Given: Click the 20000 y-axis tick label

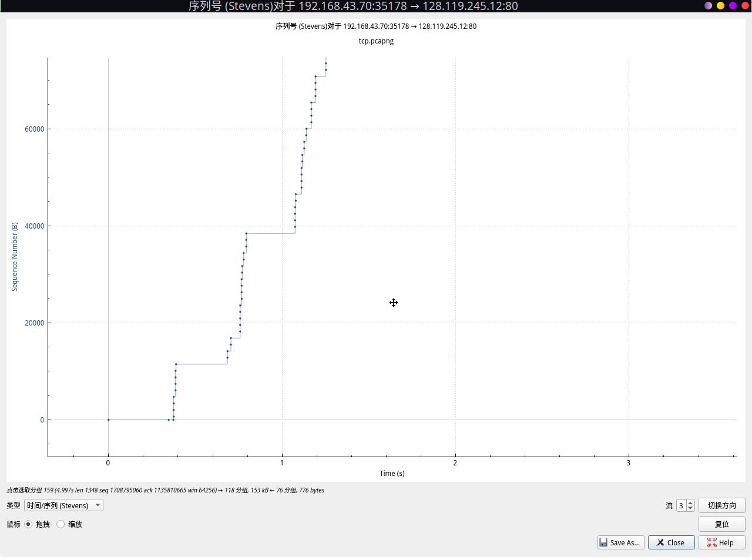Looking at the screenshot, I should click(x=34, y=323).
